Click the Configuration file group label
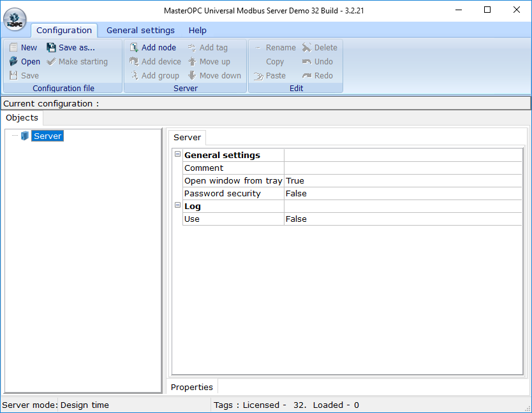The width and height of the screenshot is (532, 413). [63, 89]
